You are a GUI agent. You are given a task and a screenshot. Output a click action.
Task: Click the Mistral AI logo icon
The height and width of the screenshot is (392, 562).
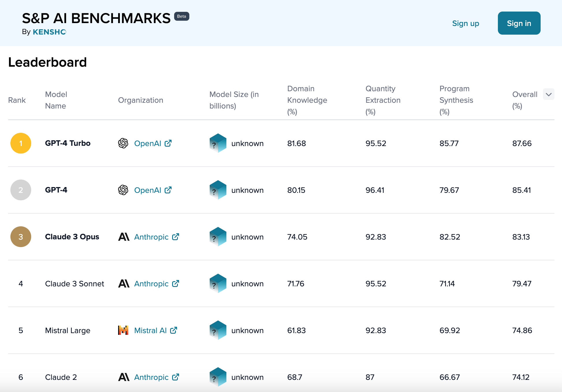(123, 330)
